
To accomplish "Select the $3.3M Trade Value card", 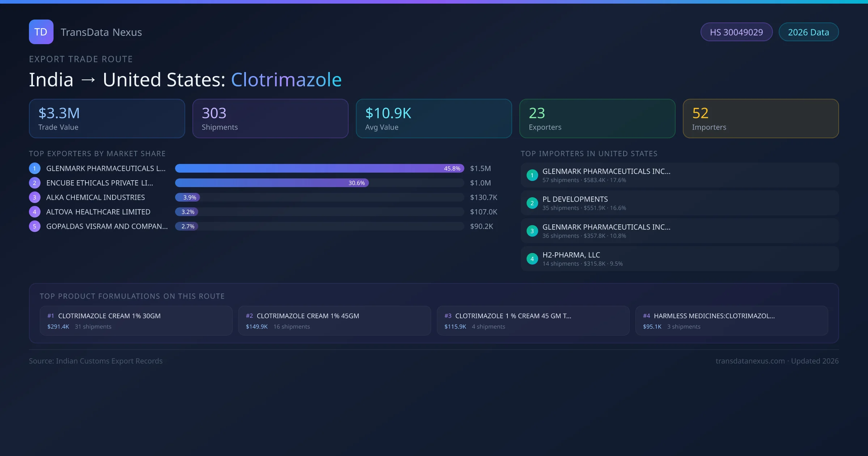I will [107, 118].
